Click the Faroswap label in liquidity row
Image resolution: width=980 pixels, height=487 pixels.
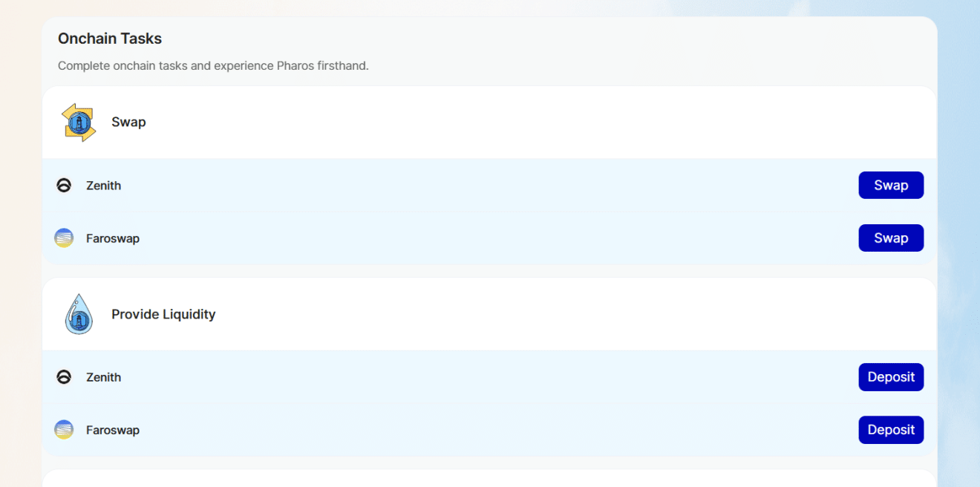point(113,430)
